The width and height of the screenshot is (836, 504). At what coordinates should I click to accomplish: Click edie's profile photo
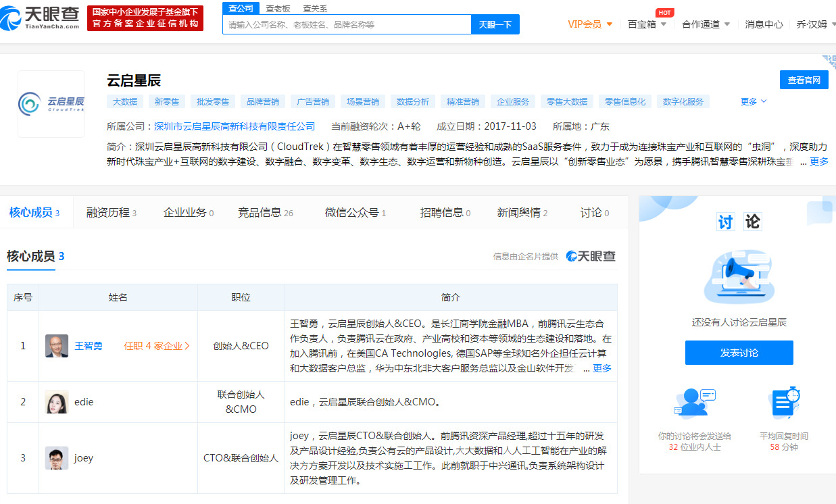pyautogui.click(x=57, y=402)
